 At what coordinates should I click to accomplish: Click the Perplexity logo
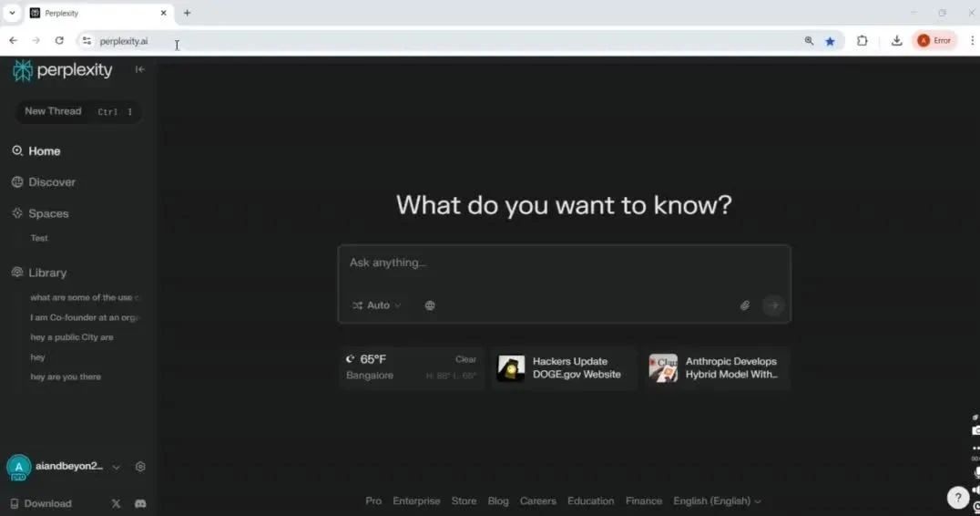coord(63,70)
